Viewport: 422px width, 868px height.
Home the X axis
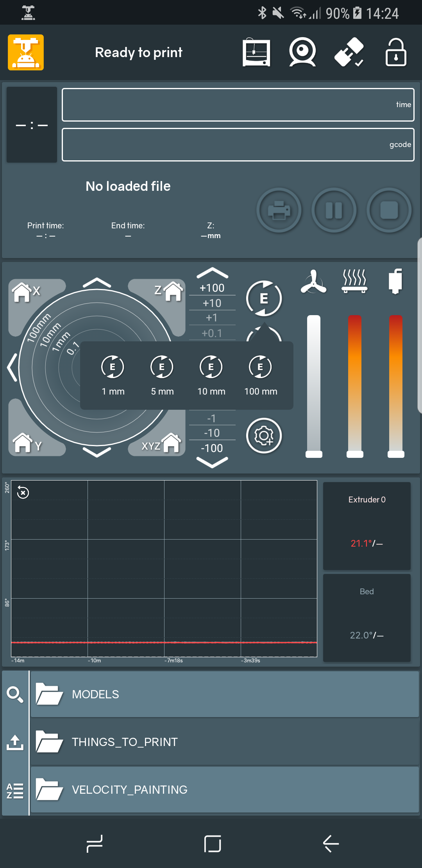[26, 292]
